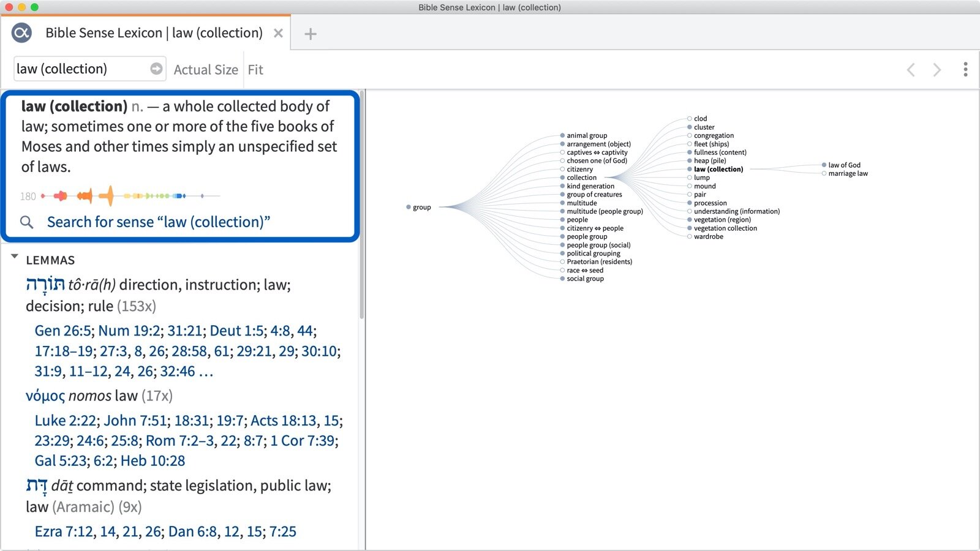
Task: Click the sense distribution sparkline chart
Action: [130, 196]
